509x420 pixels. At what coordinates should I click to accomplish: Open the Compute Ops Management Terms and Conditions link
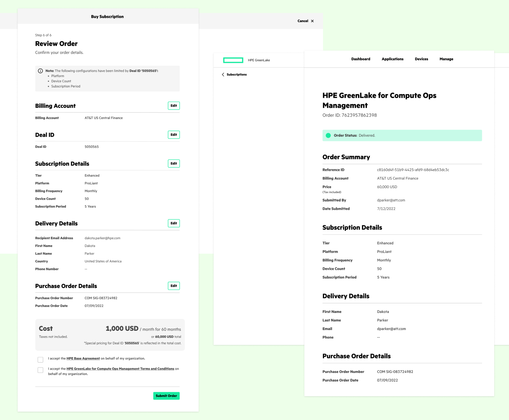click(120, 369)
